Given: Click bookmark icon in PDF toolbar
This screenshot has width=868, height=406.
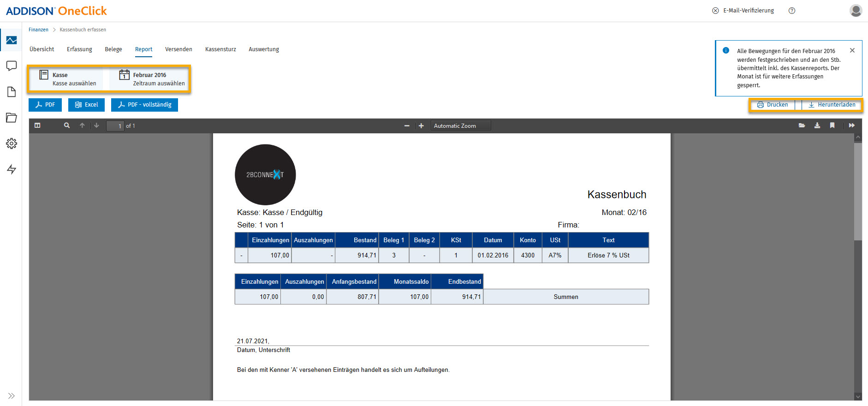Looking at the screenshot, I should (832, 125).
